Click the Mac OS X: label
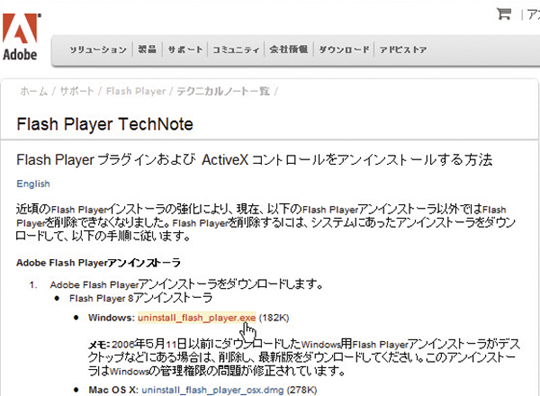The width and height of the screenshot is (540, 396). point(113,390)
